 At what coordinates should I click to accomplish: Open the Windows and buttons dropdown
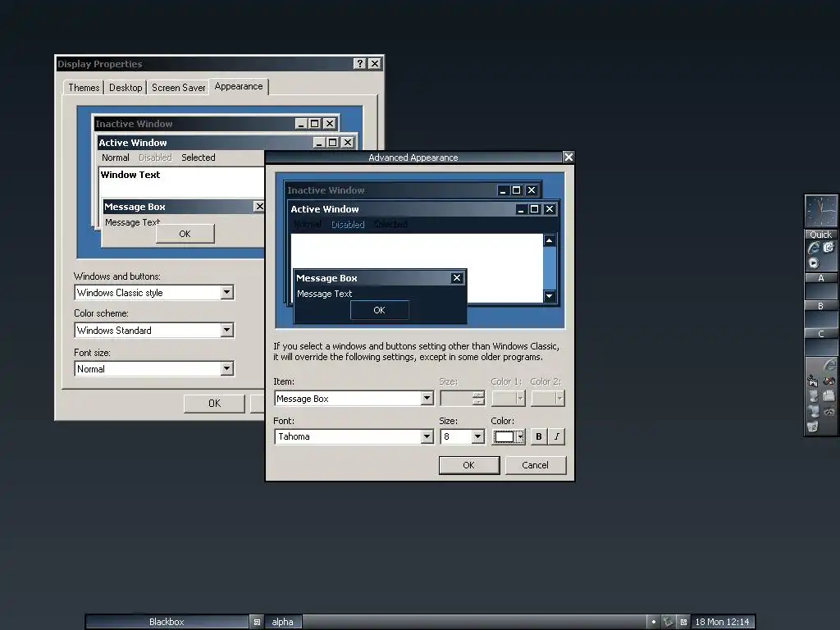click(x=226, y=293)
